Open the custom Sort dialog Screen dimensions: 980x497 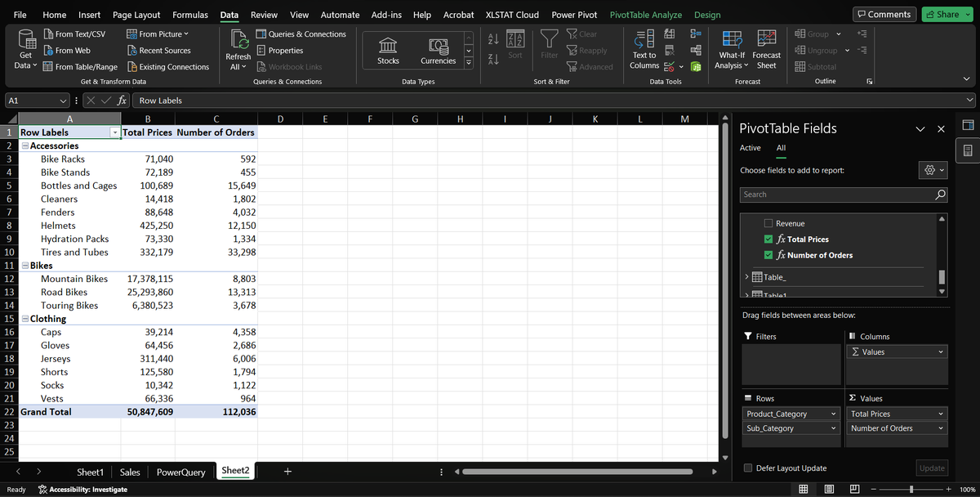pos(515,43)
